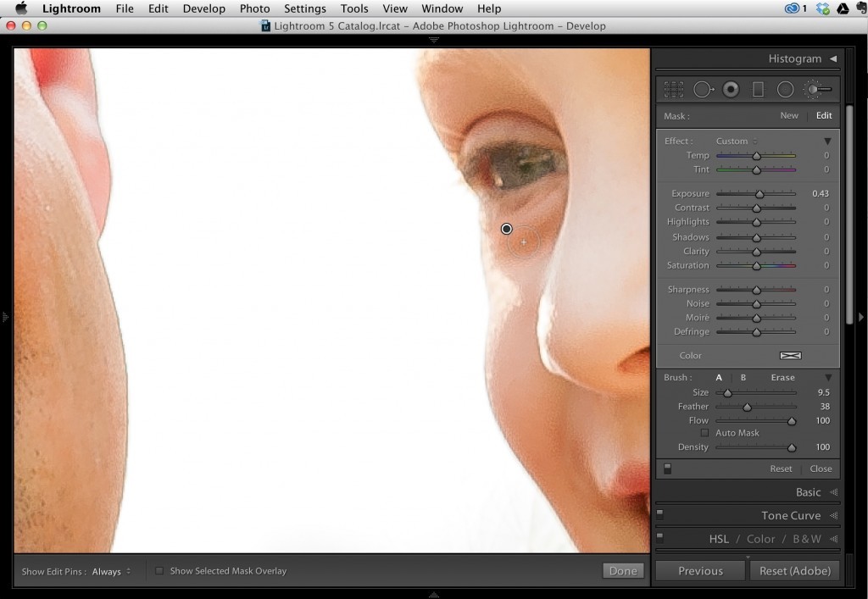
Task: Collapse effect sliders with disclosure triangle
Action: click(x=827, y=141)
